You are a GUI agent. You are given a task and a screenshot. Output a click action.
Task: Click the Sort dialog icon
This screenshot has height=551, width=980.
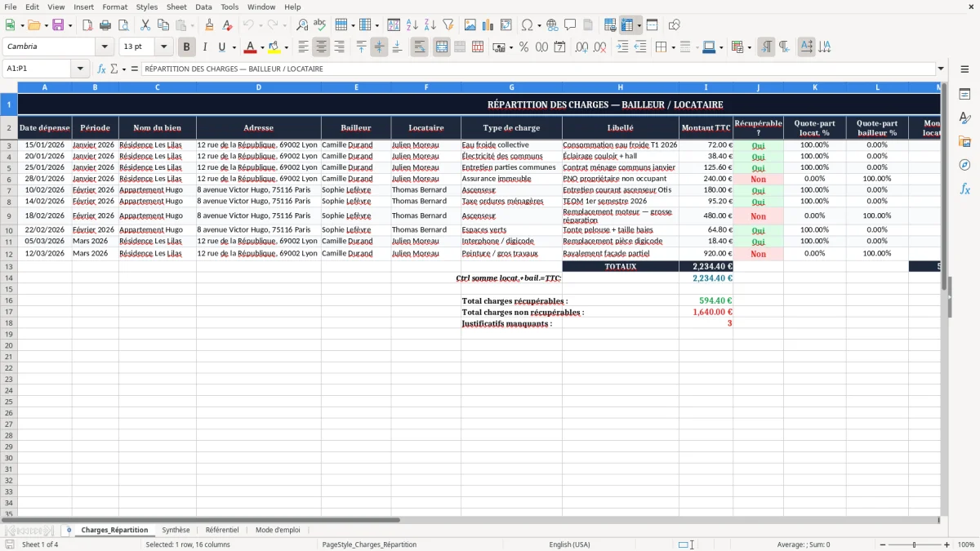394,25
